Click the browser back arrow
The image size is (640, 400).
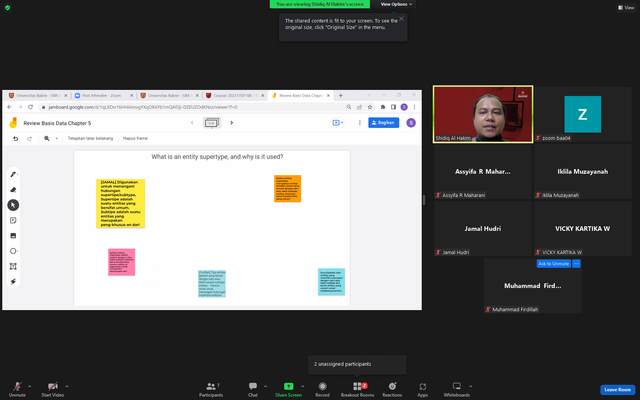point(10,107)
